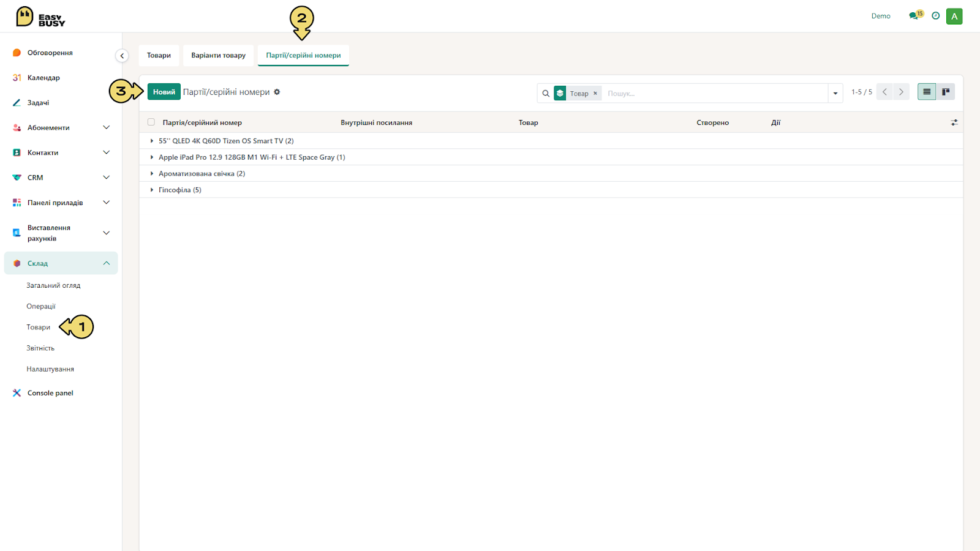The height and width of the screenshot is (551, 980).
Task: Click the Панелі приладів icon
Action: click(17, 203)
